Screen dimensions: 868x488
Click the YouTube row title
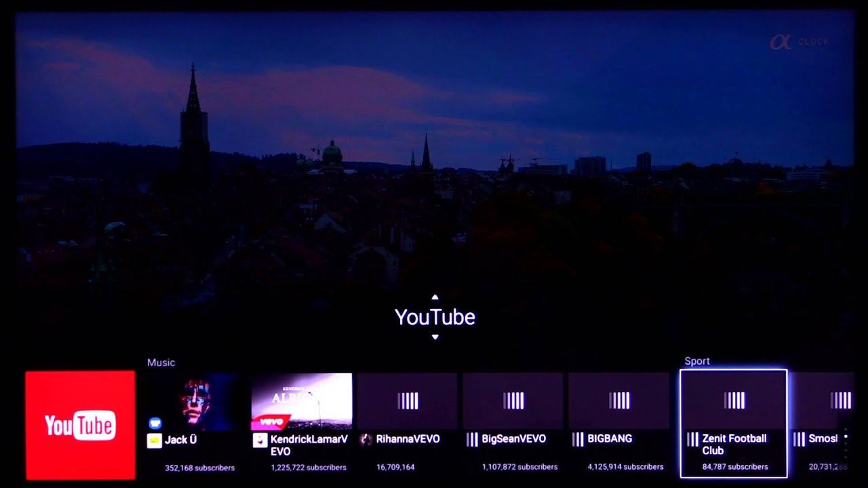[435, 317]
